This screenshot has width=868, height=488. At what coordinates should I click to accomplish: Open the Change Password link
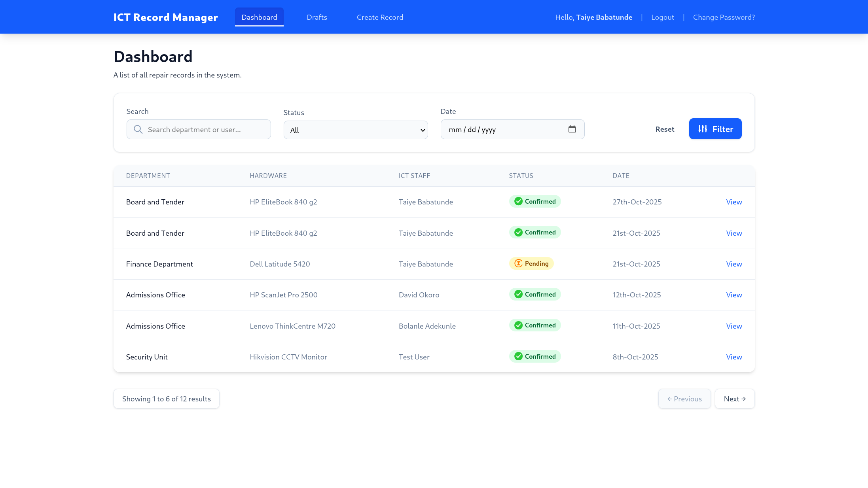point(724,17)
